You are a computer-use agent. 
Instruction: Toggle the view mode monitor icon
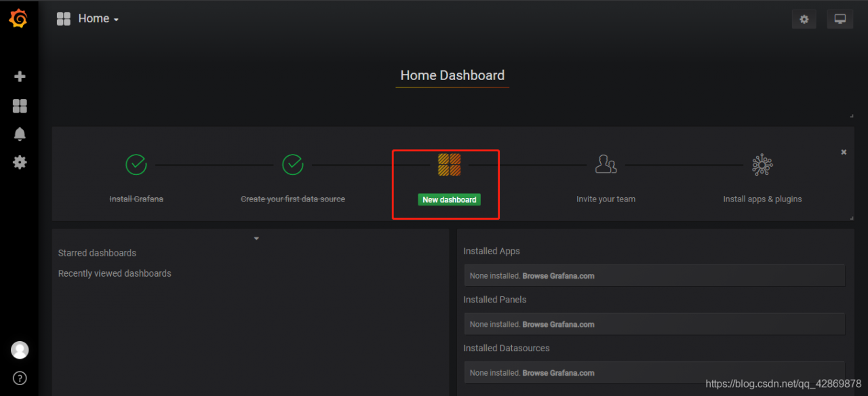(840, 19)
